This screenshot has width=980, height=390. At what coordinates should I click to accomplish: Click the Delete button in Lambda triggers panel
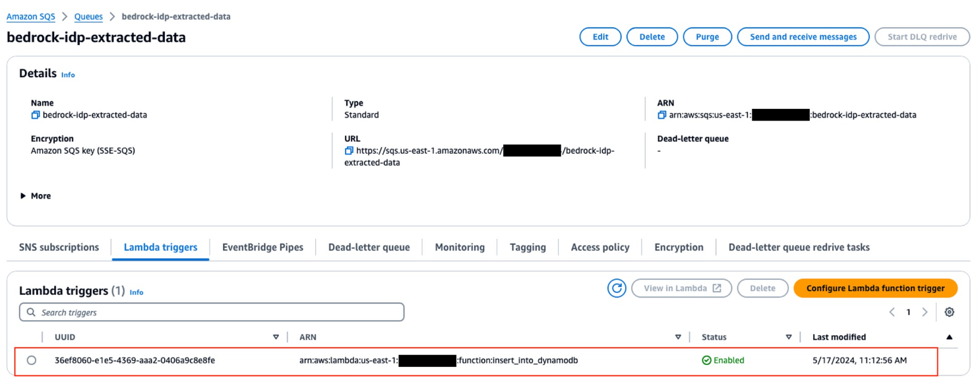[762, 288]
